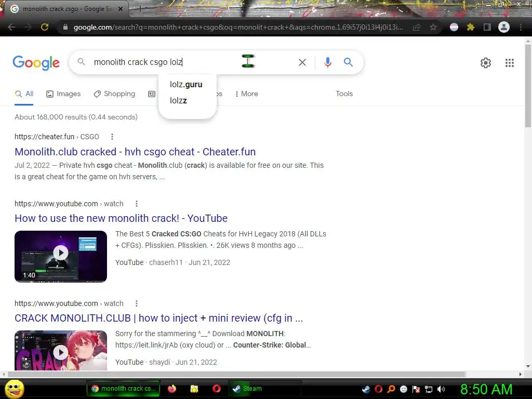This screenshot has height=399, width=532.
Task: Open search Tools
Action: point(344,94)
